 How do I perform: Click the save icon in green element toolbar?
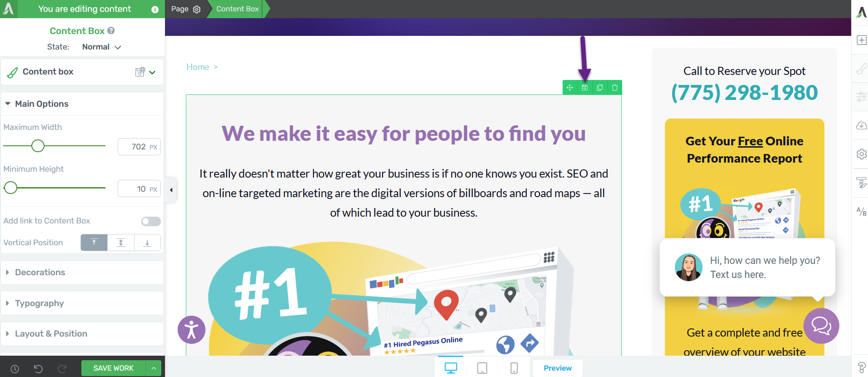click(585, 88)
